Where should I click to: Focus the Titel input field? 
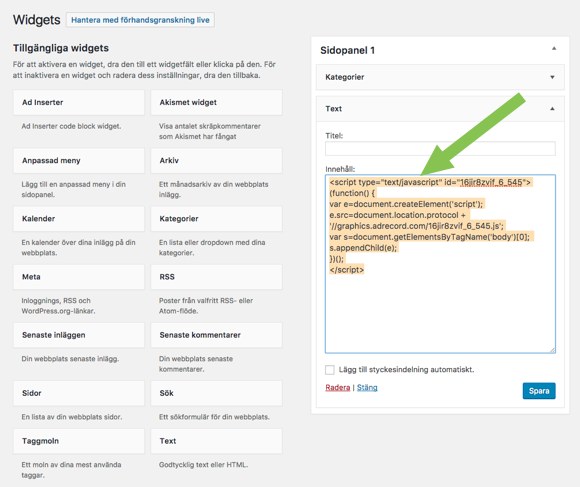click(440, 149)
